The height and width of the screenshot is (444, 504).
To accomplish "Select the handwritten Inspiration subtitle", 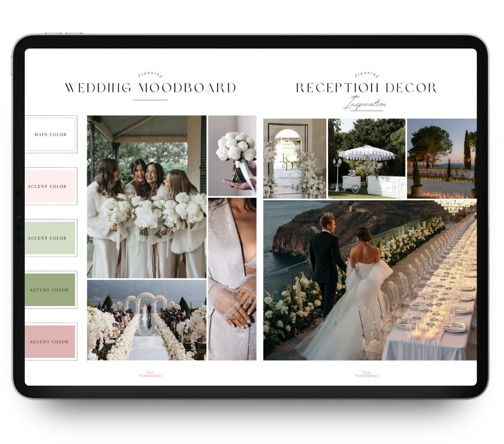I will point(365,104).
